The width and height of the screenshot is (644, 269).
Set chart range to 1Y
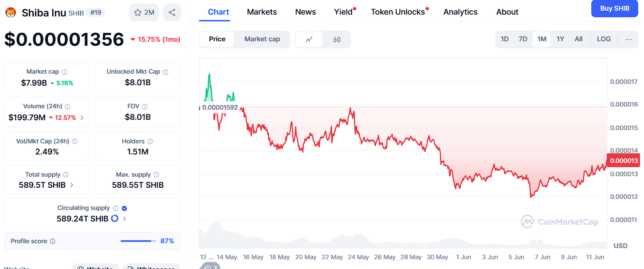(560, 39)
